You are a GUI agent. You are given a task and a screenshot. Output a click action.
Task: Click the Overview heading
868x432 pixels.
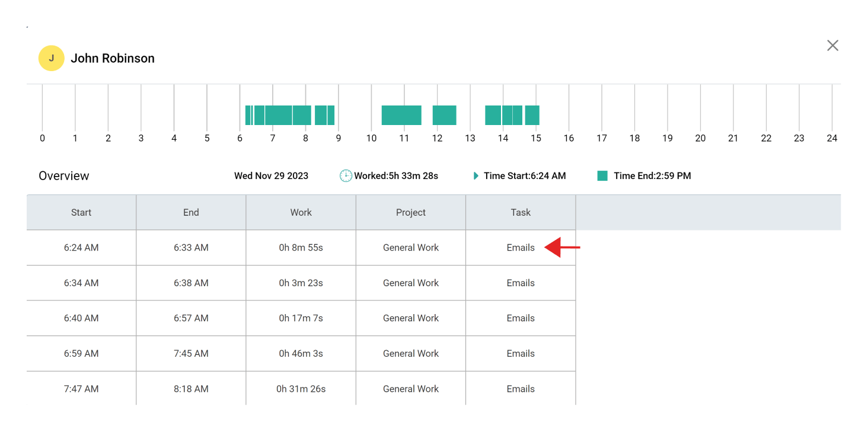(64, 175)
